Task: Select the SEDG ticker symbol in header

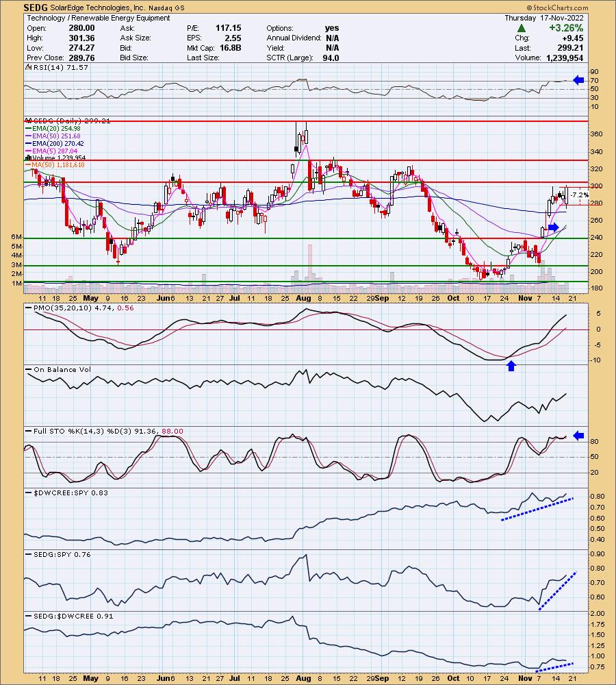Action: (36, 8)
